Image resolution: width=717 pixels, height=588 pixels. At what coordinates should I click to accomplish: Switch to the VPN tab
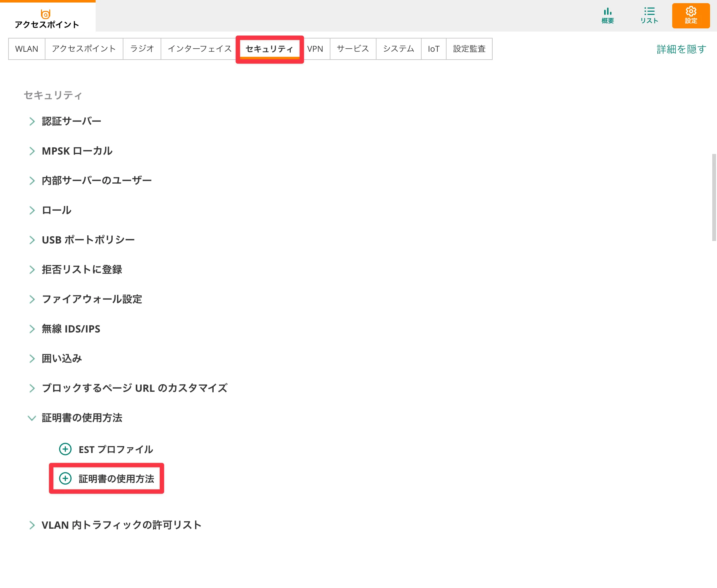coord(315,49)
